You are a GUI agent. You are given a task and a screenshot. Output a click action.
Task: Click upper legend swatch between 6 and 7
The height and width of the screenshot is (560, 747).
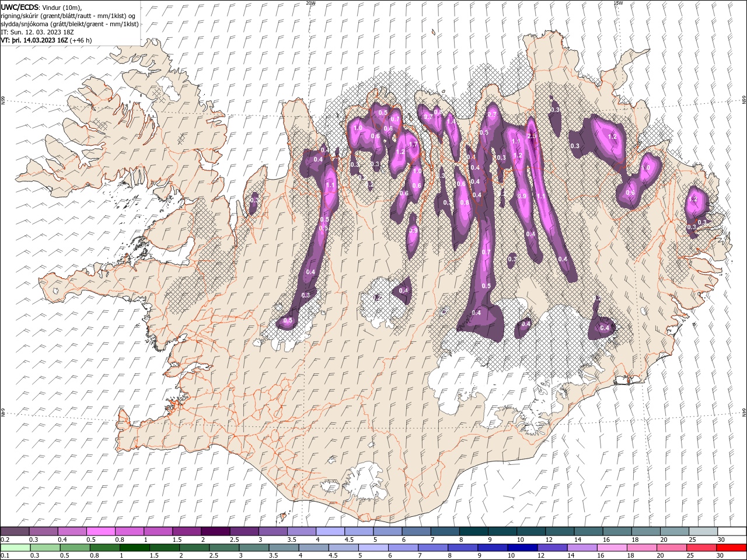pos(416,531)
